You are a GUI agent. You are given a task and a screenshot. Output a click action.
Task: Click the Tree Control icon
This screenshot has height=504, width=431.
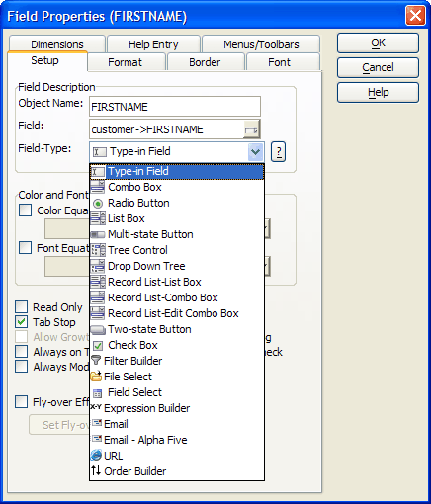click(98, 250)
